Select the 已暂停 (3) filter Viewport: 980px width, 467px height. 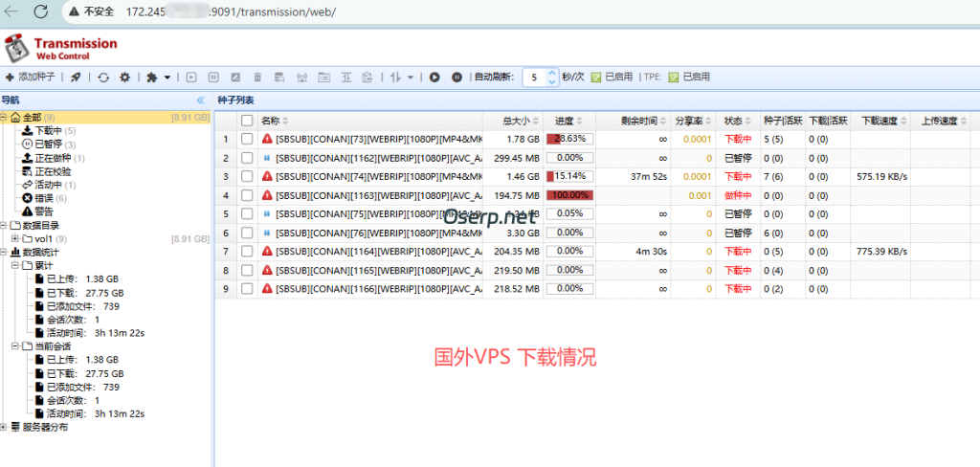pyautogui.click(x=49, y=145)
